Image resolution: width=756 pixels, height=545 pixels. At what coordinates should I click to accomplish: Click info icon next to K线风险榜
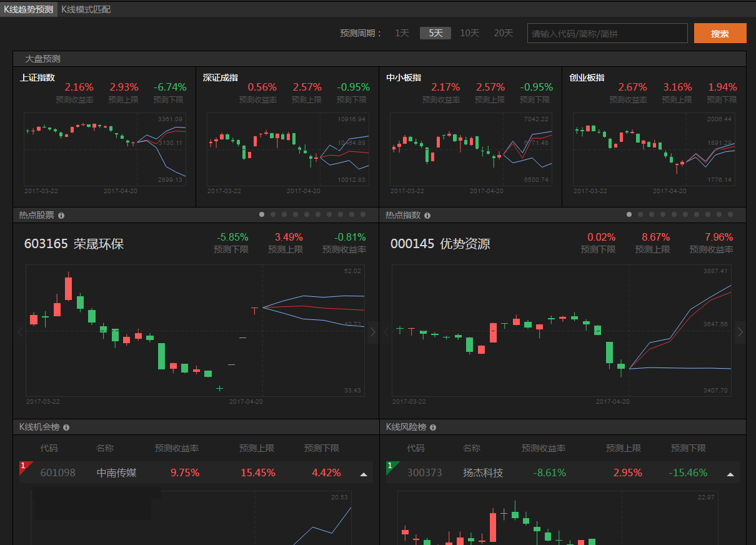tap(433, 427)
